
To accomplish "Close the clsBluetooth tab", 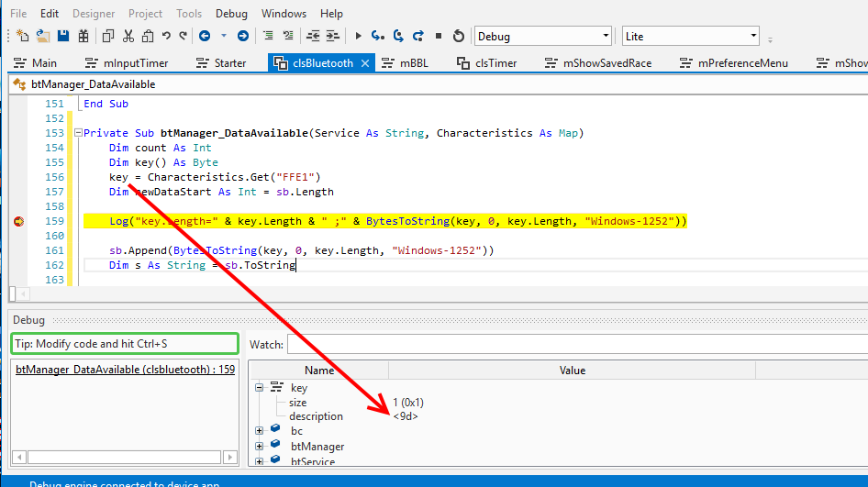I will [x=364, y=63].
